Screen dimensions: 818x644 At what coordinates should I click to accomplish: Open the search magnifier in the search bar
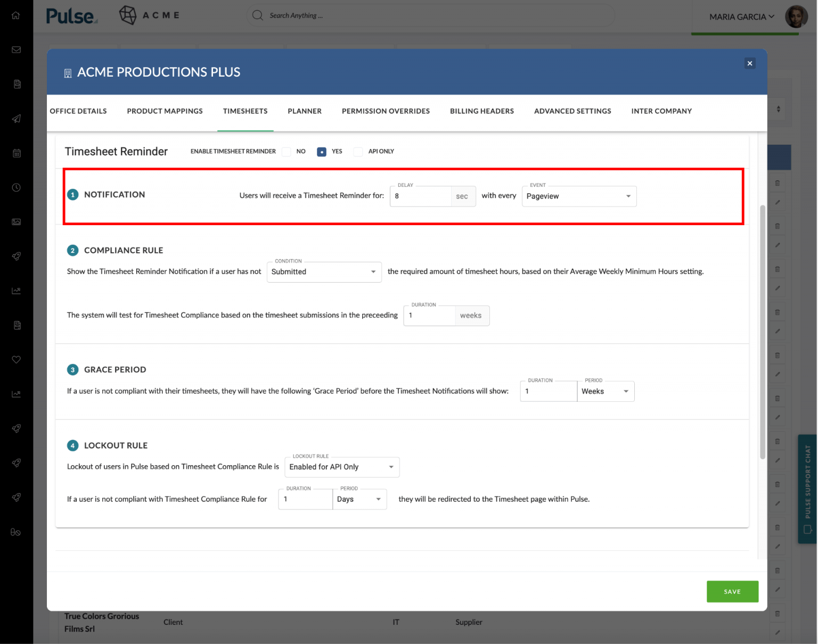[x=257, y=15]
